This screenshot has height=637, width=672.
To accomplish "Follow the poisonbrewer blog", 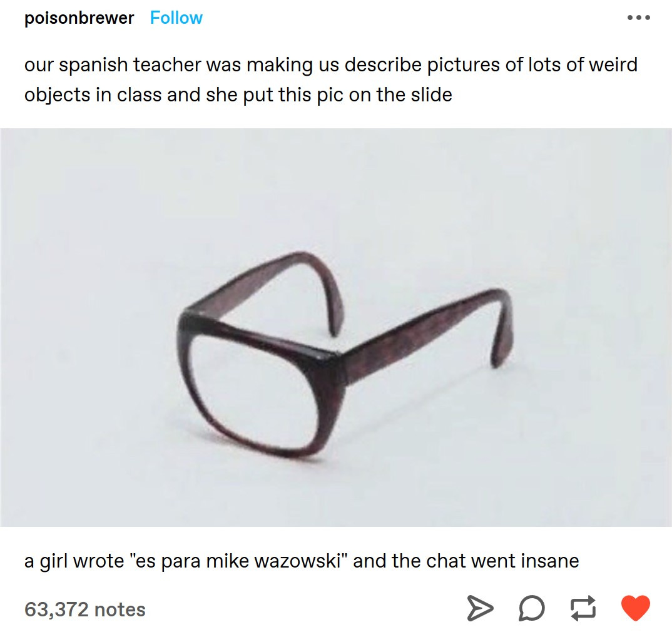I will pos(176,18).
